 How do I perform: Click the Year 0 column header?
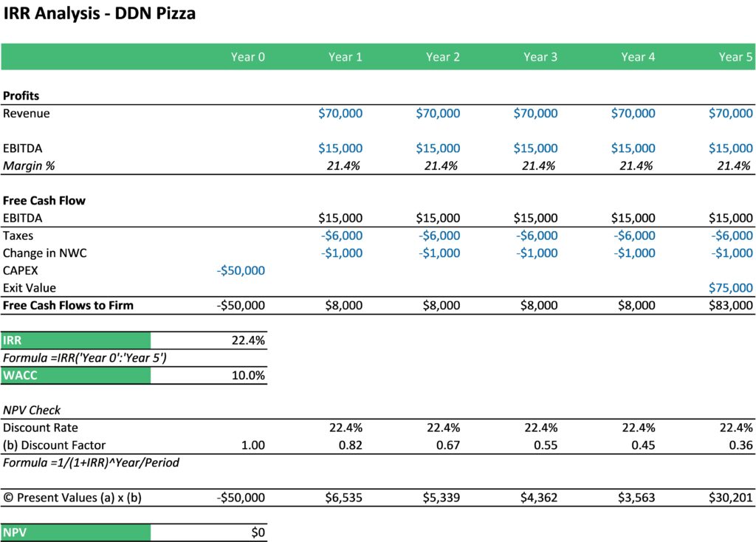click(248, 57)
